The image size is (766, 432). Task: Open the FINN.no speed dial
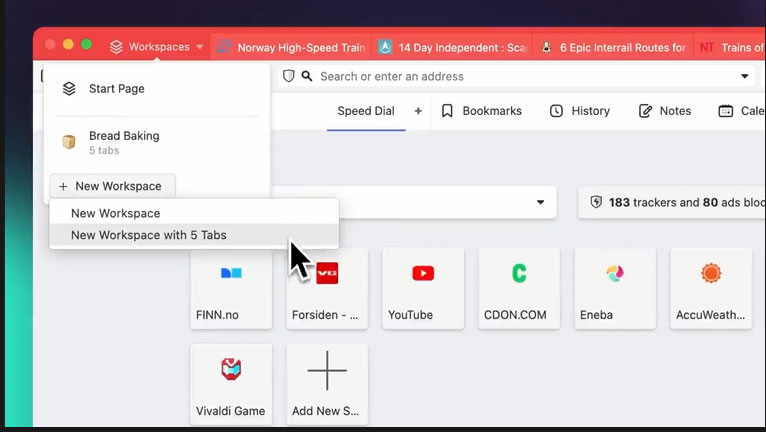(x=231, y=288)
